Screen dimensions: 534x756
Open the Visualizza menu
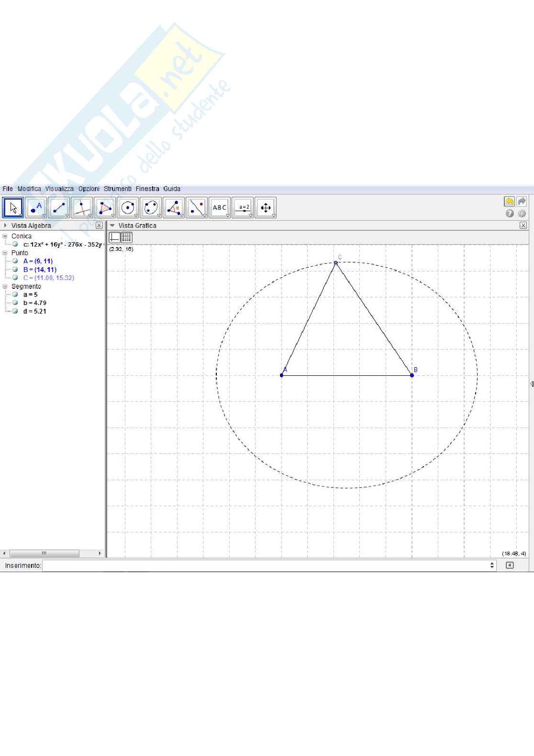[x=59, y=189]
